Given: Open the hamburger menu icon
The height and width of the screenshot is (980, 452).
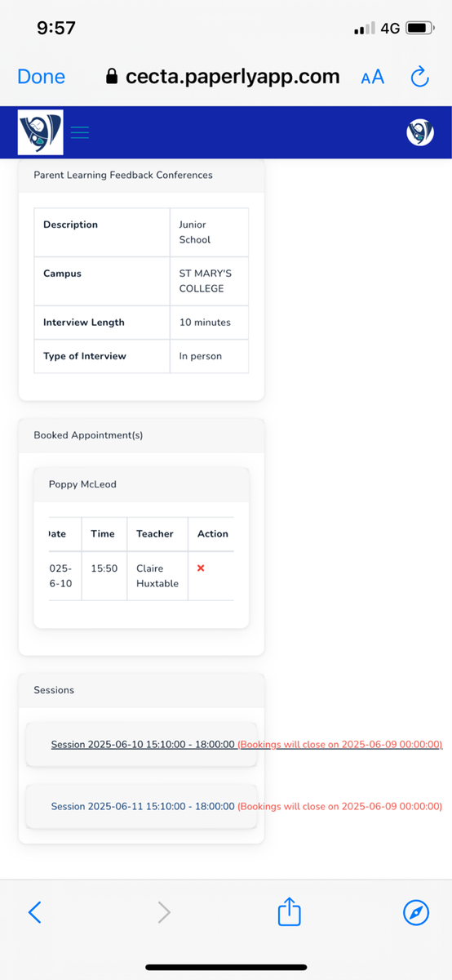Looking at the screenshot, I should 80,132.
